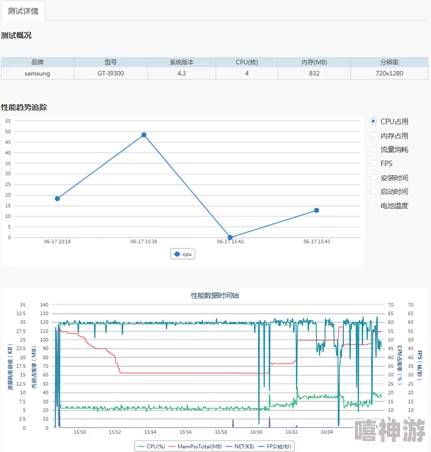Image resolution: width=431 pixels, height=452 pixels.
Task: Click the 性能数据时间轴 chart title
Action: pyautogui.click(x=215, y=295)
